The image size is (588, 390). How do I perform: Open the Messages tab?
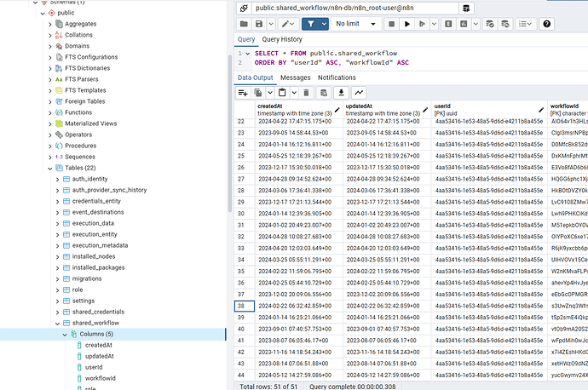pyautogui.click(x=296, y=77)
